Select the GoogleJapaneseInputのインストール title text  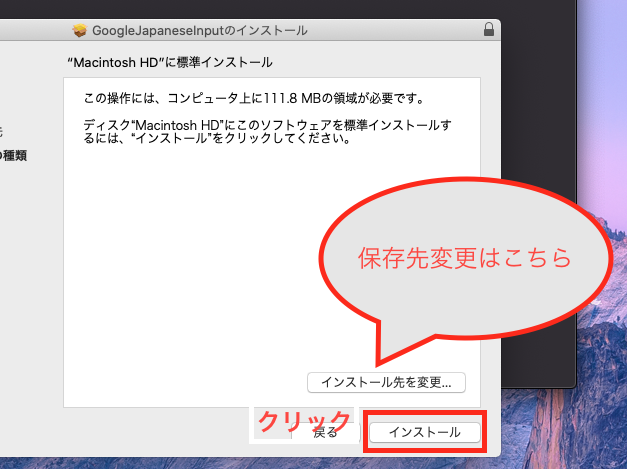pos(200,30)
